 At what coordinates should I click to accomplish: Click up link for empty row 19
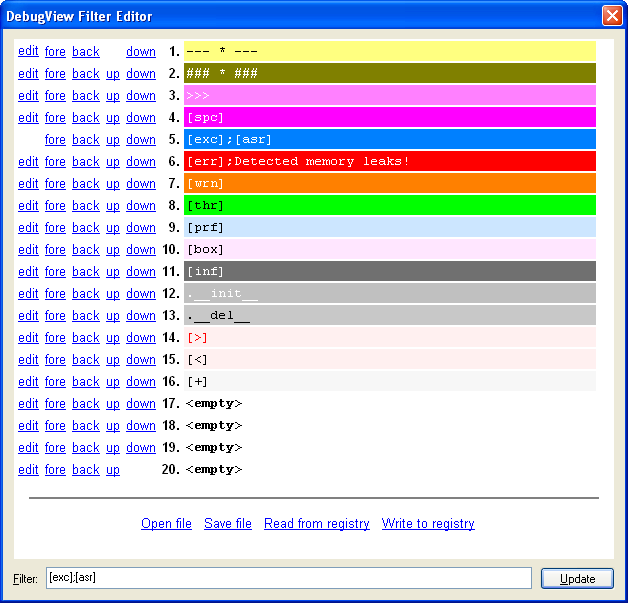pyautogui.click(x=113, y=448)
